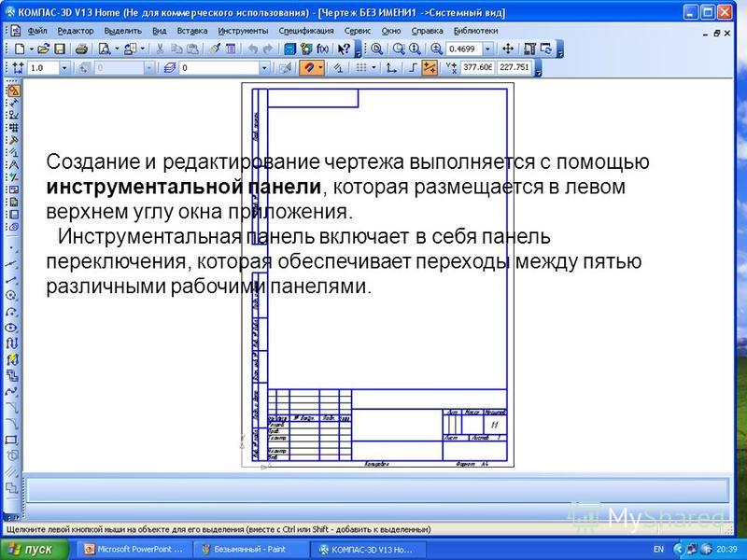Open the Окно menu
The image size is (747, 560).
(x=390, y=31)
